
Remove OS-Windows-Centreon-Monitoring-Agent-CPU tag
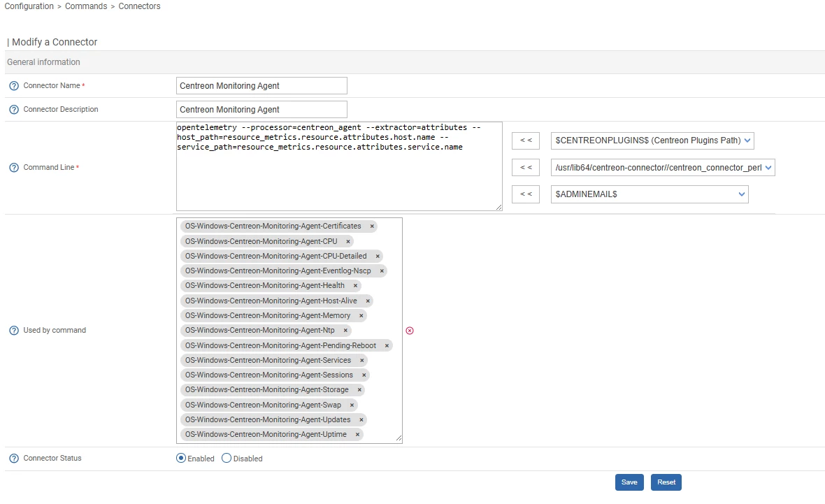(x=347, y=241)
